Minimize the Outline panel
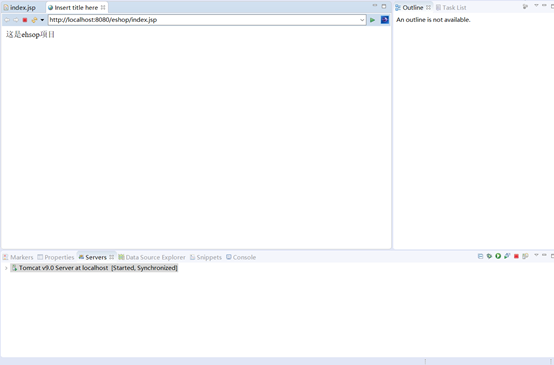This screenshot has height=365, width=554. (x=544, y=6)
